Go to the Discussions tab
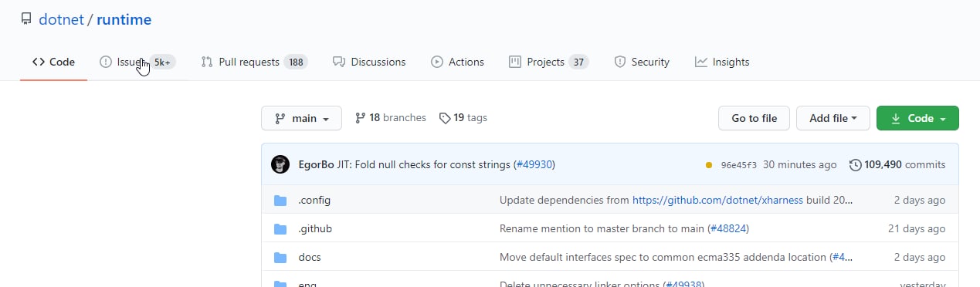The width and height of the screenshot is (980, 287). (368, 62)
